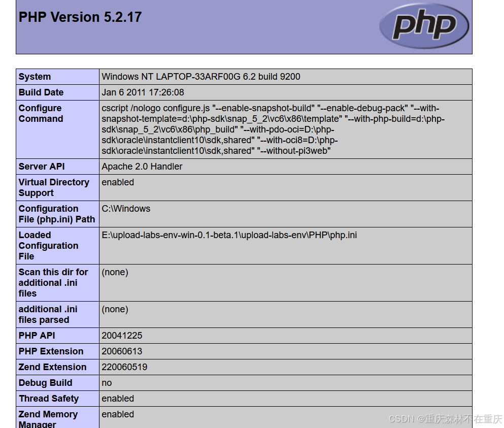Screen dimensions: 504x428
Task: Click the 'Configure Command' label
Action: [x=41, y=113]
